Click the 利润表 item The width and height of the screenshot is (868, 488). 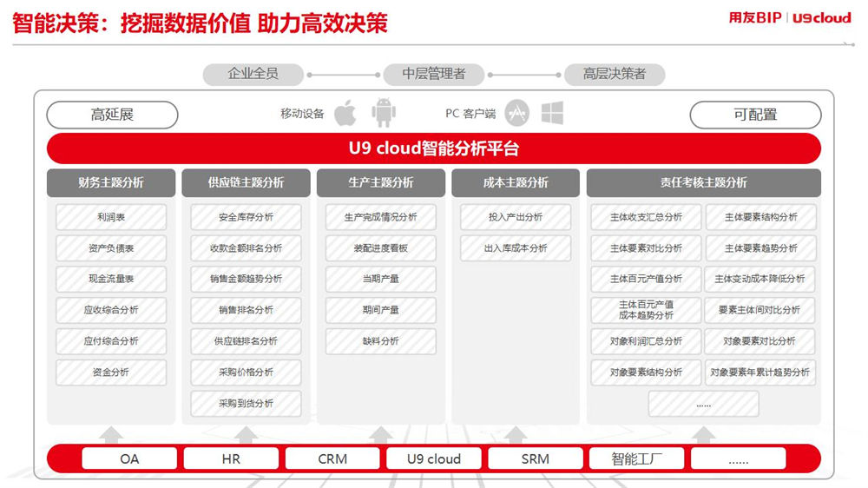111,217
